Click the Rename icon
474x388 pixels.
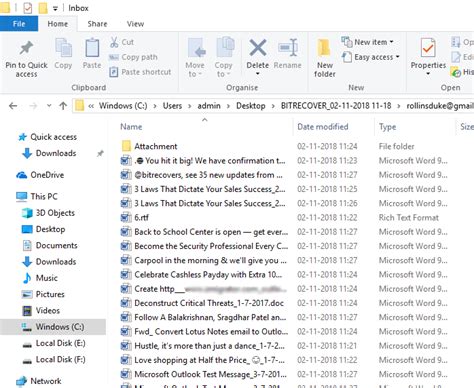coord(288,48)
